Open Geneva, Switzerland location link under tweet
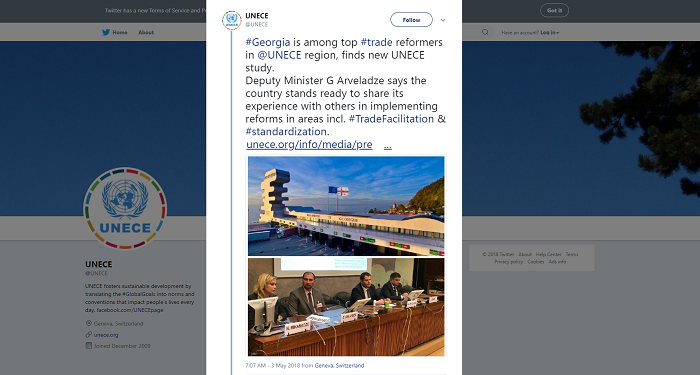Screen dimensions: 700x375 coord(339,365)
